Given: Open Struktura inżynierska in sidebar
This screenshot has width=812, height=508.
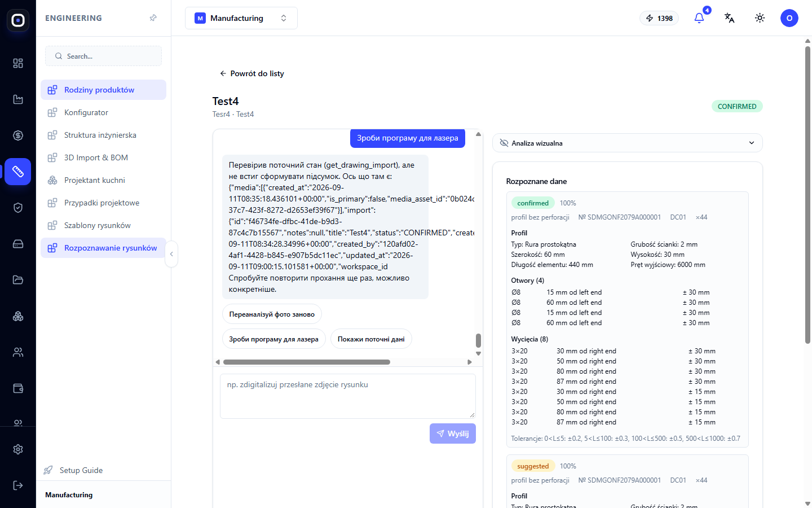Looking at the screenshot, I should click(x=103, y=135).
